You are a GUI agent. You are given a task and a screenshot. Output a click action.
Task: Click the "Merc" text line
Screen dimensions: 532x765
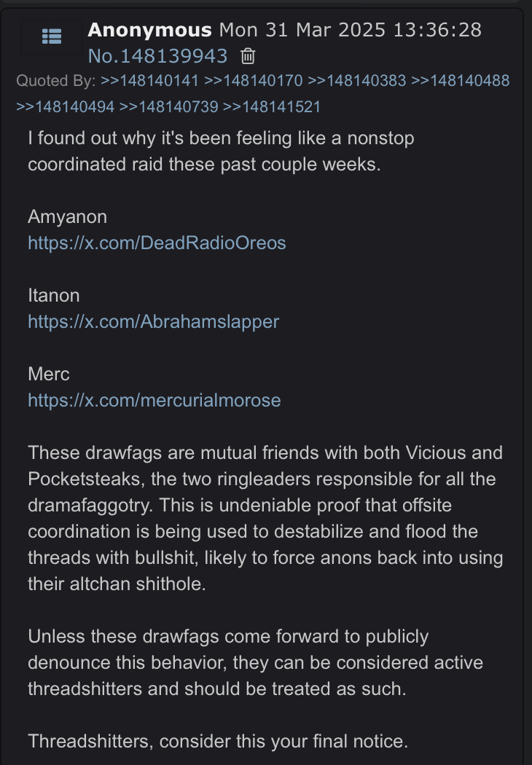click(48, 374)
